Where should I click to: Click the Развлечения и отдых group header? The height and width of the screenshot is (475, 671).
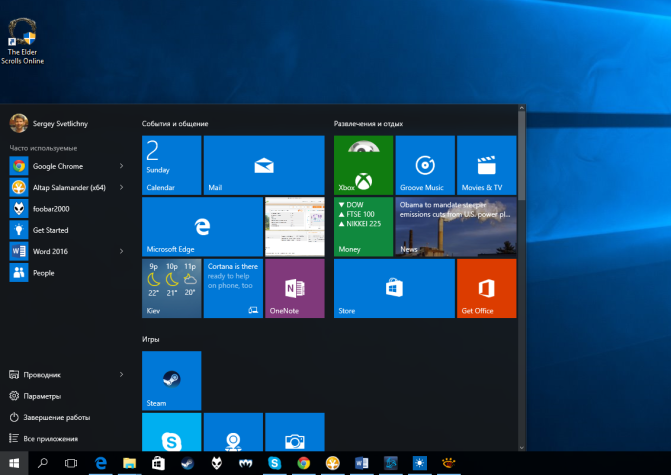pyautogui.click(x=368, y=124)
